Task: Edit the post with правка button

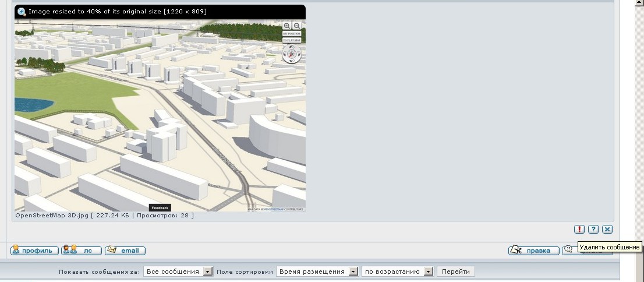Action: click(533, 251)
